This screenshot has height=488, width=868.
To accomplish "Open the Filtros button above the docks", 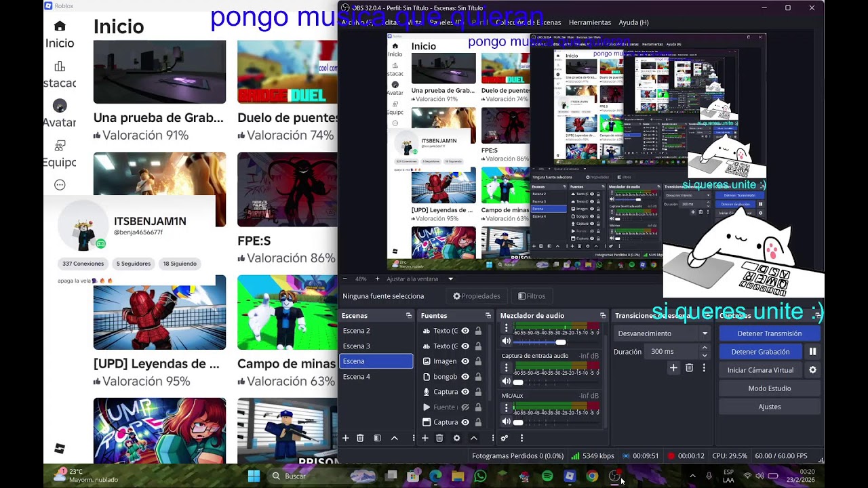I will [532, 296].
